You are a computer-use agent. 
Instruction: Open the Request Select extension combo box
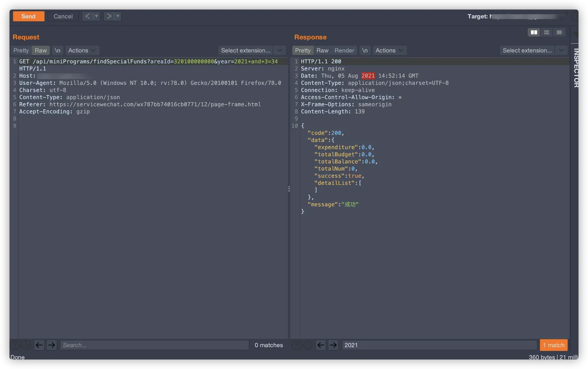point(246,50)
